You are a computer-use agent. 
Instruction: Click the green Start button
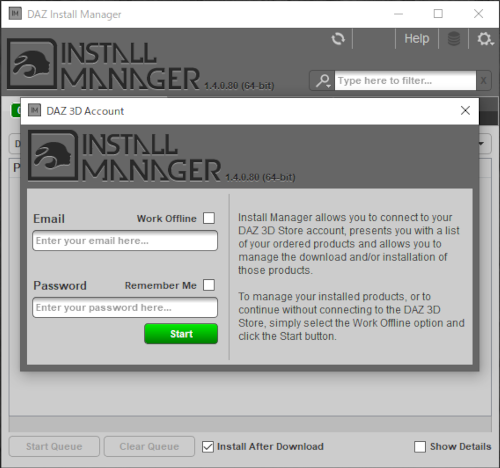pos(181,334)
